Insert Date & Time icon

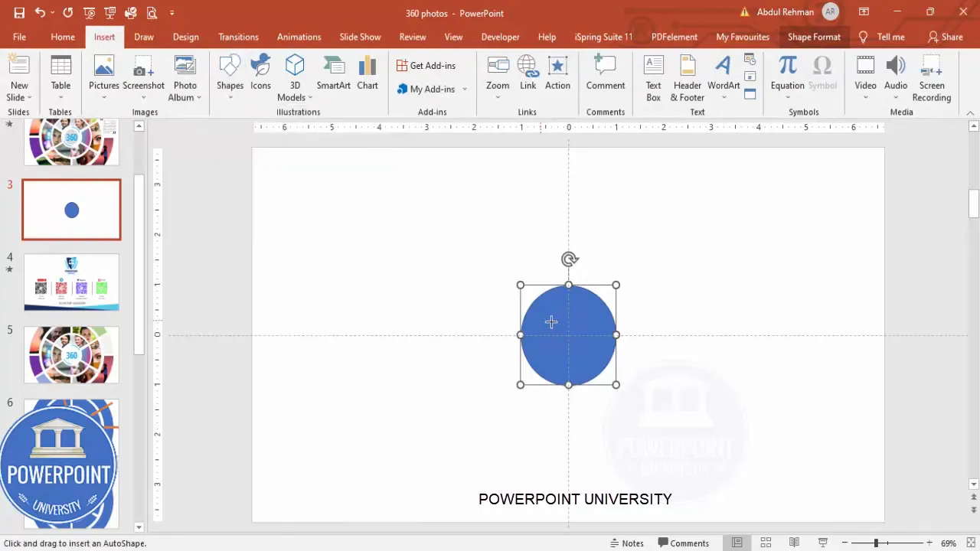click(x=750, y=59)
